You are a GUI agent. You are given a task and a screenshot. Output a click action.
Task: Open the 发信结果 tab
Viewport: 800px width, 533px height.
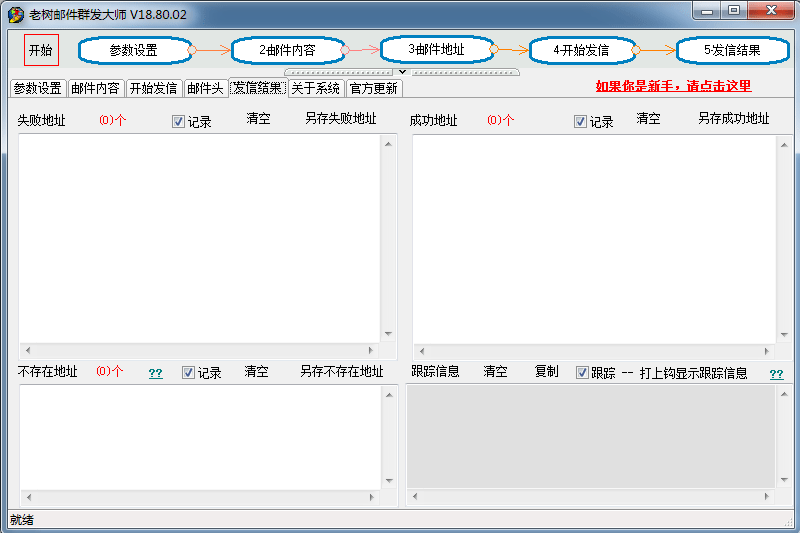tap(258, 88)
